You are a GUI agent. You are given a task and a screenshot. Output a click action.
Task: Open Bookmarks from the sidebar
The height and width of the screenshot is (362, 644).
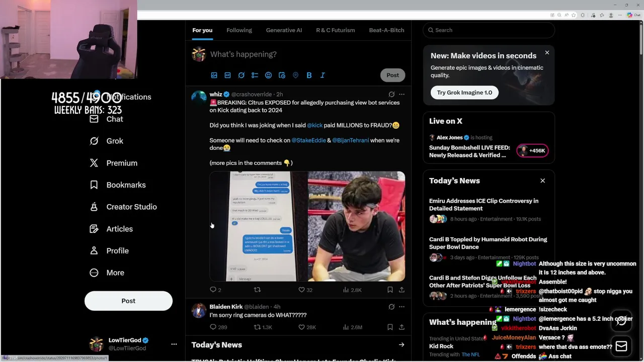point(117,185)
